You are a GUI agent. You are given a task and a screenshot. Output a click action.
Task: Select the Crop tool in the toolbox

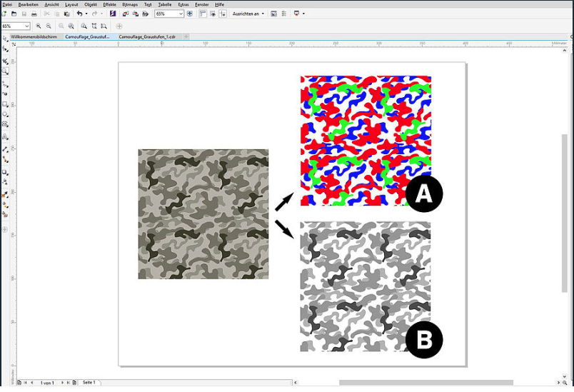coord(5,61)
